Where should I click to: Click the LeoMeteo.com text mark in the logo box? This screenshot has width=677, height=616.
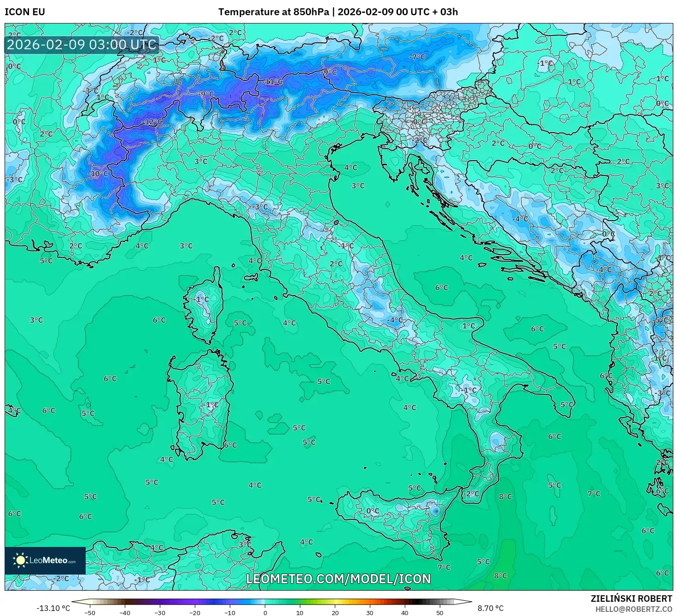coord(52,561)
